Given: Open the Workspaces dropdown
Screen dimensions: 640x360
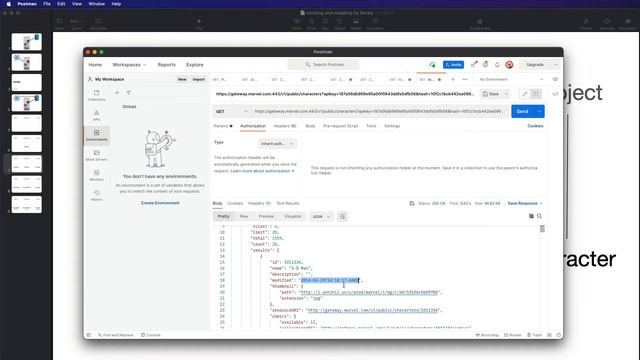Looking at the screenshot, I should [129, 65].
